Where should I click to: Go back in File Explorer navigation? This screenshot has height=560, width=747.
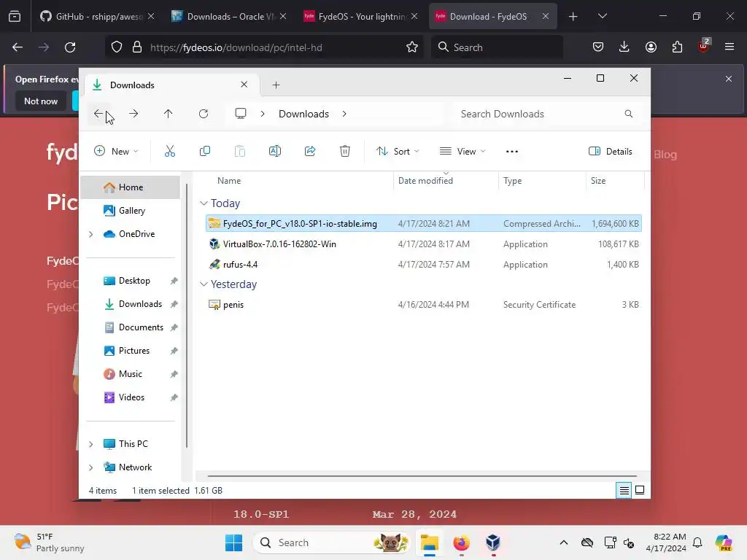click(98, 114)
